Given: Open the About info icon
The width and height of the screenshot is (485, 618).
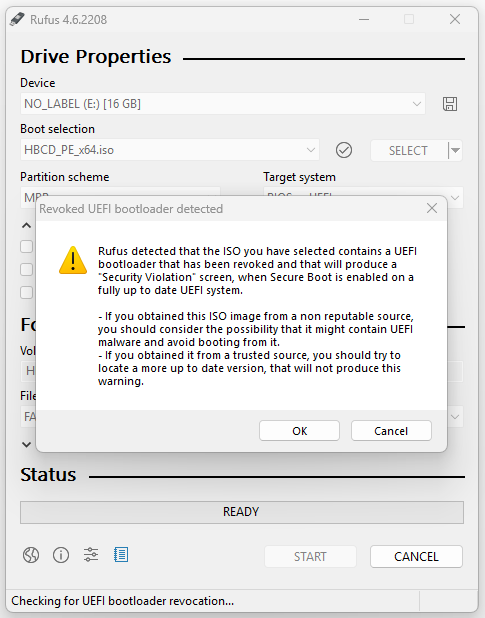Looking at the screenshot, I should coord(61,555).
